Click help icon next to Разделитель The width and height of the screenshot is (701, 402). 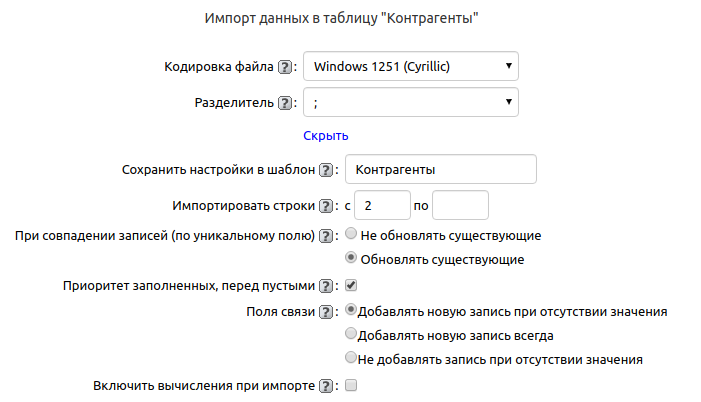pyautogui.click(x=285, y=102)
